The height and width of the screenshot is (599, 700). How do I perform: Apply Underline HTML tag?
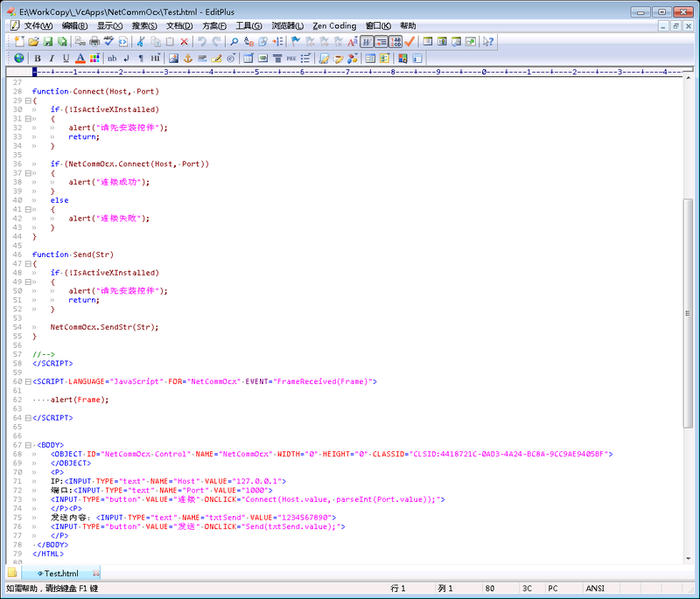coord(66,59)
